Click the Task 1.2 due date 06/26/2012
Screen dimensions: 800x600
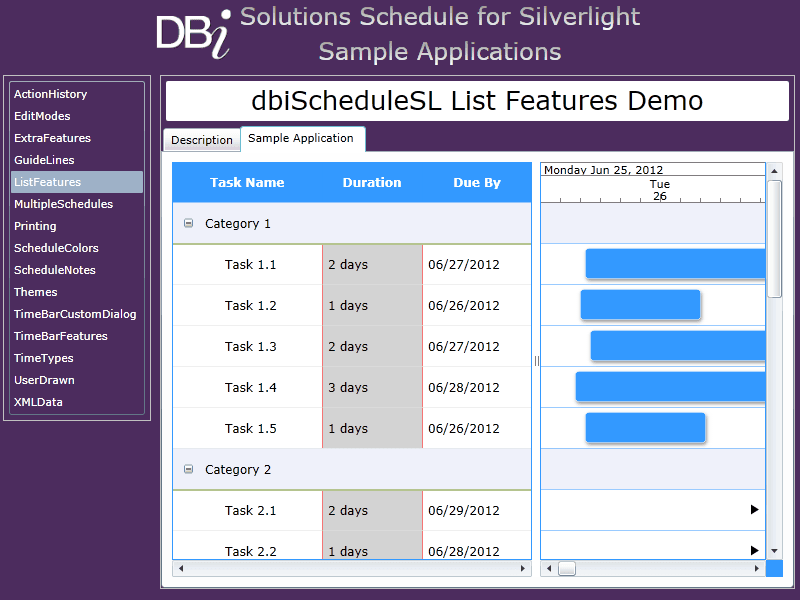pyautogui.click(x=464, y=306)
